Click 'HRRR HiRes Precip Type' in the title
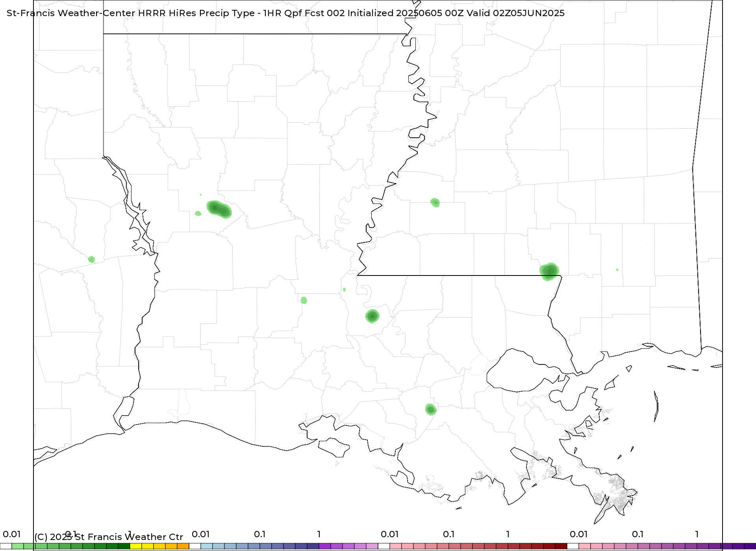Viewport: 756px width, 551px height. (196, 13)
